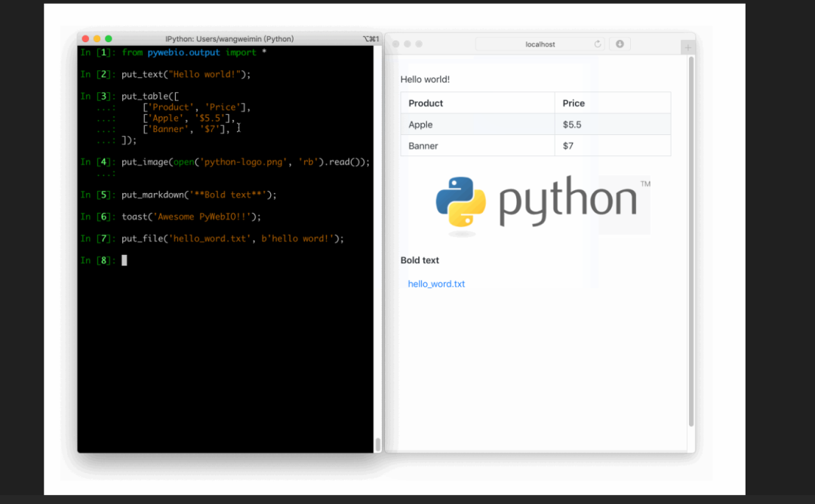Click the terminal window scrollbar thumb
This screenshot has height=504, width=815.
[377, 444]
